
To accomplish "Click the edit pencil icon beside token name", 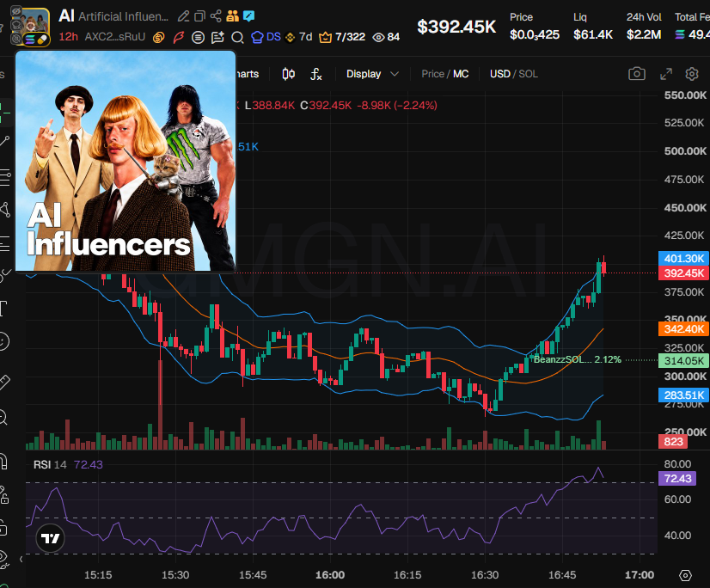I will tap(183, 16).
